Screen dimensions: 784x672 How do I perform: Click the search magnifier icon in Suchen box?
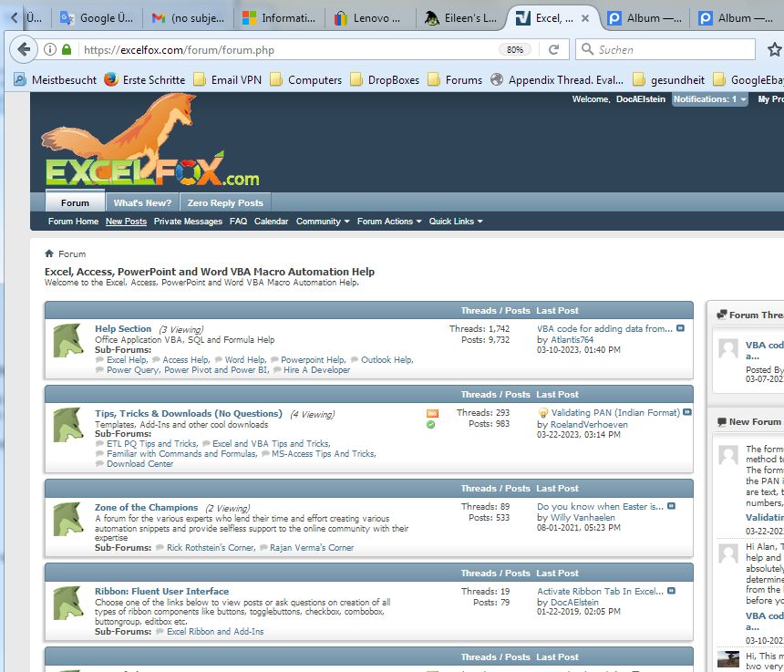point(587,49)
